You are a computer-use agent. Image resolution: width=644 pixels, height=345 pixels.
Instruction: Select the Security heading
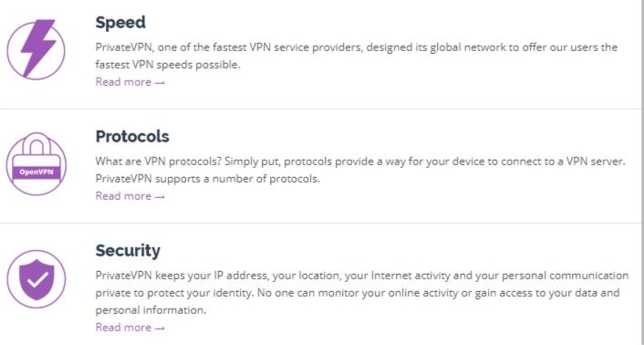pos(128,250)
